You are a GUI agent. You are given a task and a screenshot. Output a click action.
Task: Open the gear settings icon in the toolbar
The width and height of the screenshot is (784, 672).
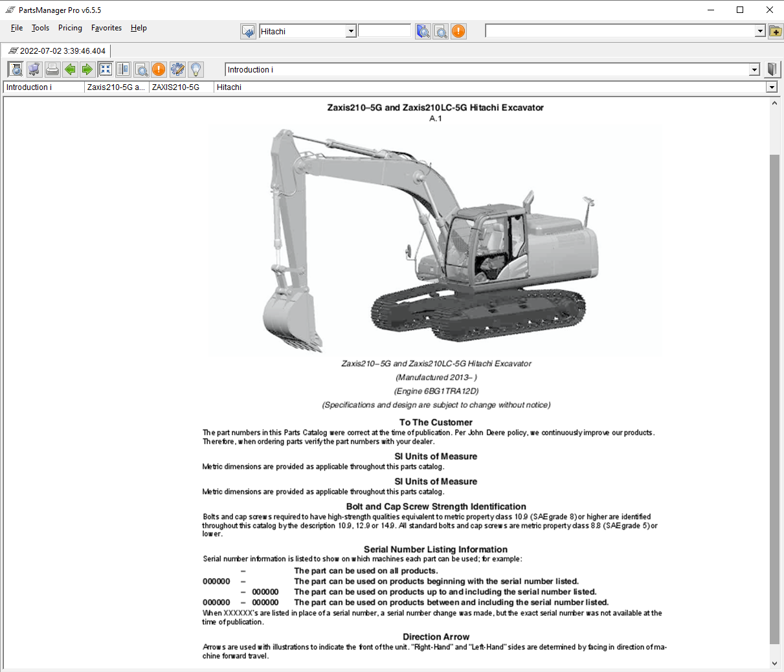[177, 69]
